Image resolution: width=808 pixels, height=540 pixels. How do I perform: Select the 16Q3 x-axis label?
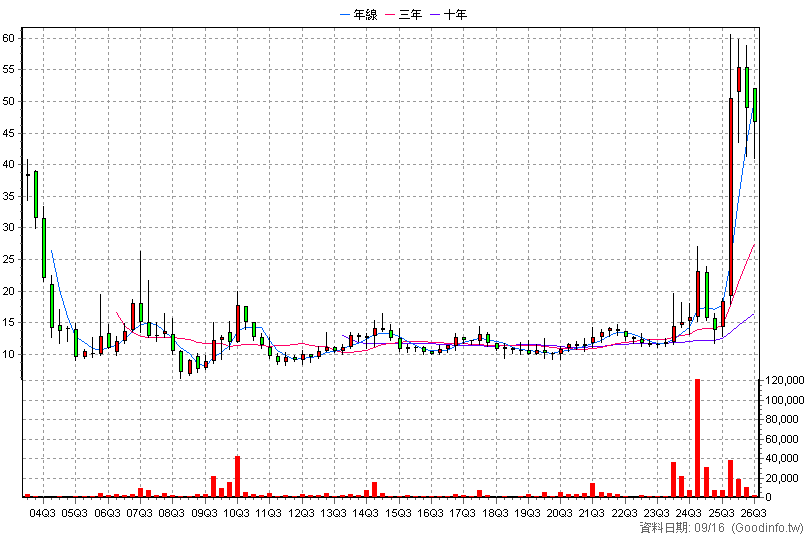[430, 513]
